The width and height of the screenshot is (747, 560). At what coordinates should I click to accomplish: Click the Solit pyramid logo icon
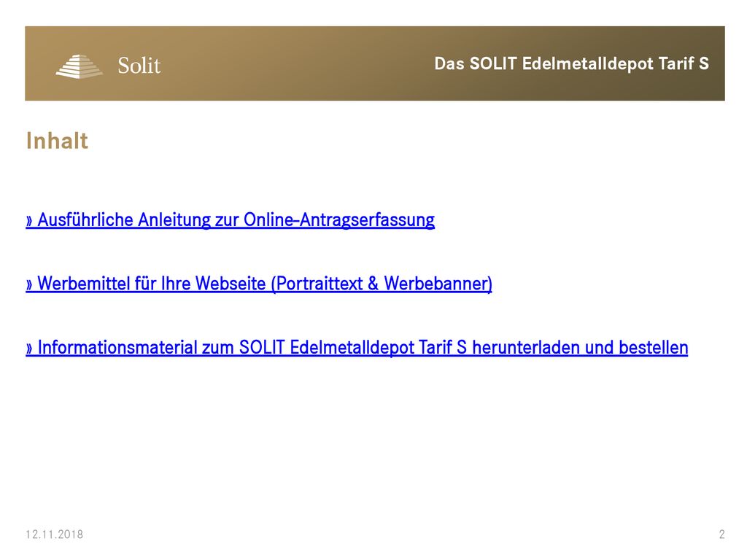79,66
